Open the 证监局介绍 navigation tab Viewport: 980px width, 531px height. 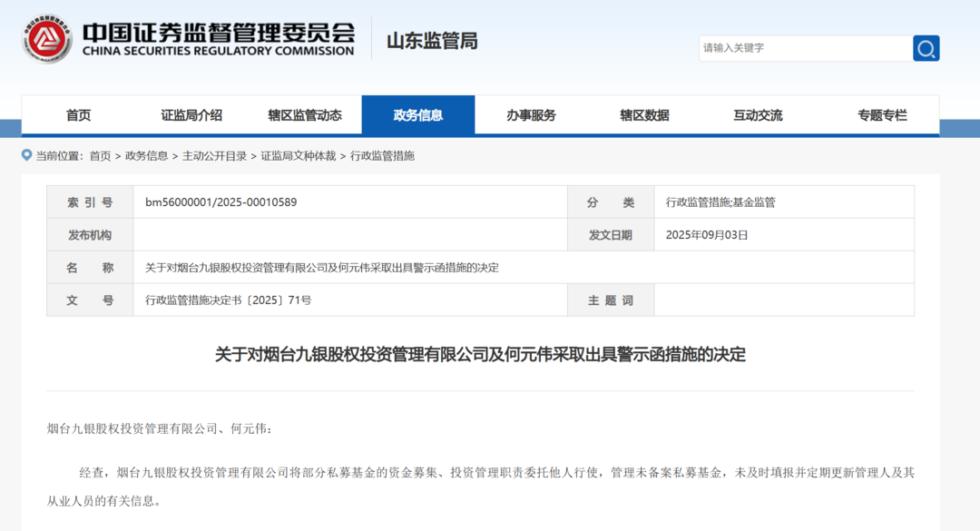click(x=191, y=115)
